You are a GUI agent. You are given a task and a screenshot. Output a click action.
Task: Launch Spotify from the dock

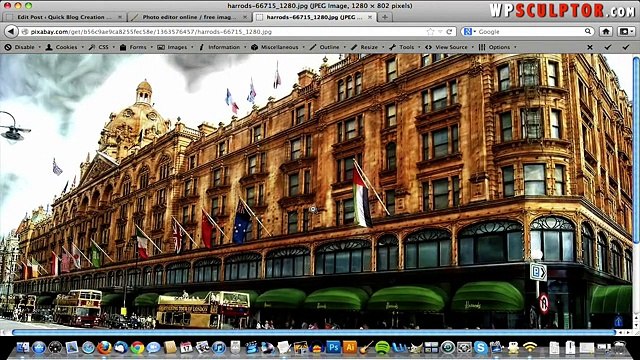(x=382, y=347)
